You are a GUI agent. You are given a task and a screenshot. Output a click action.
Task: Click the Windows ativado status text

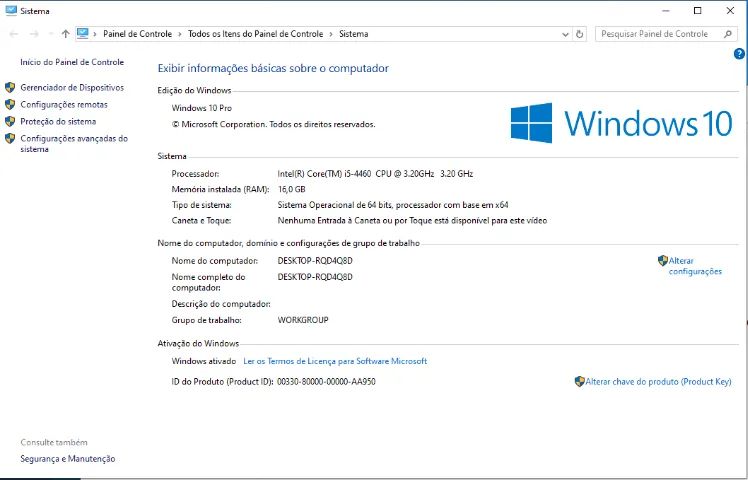click(x=204, y=361)
